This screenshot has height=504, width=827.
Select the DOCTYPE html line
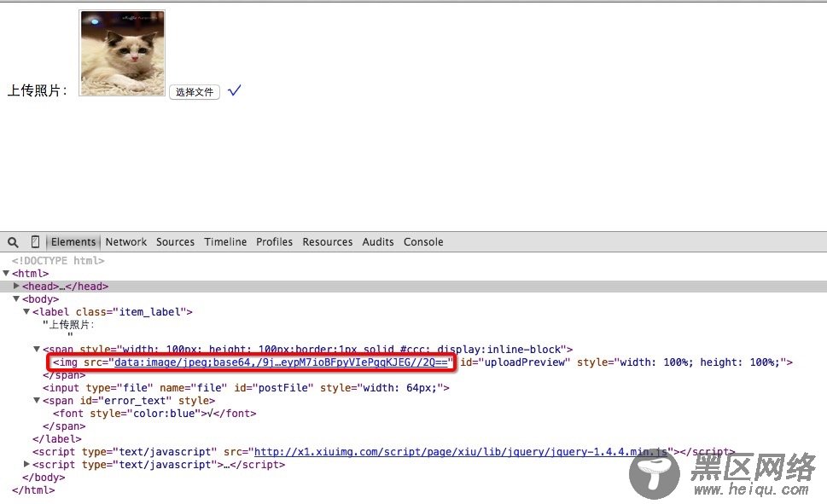pyautogui.click(x=58, y=260)
